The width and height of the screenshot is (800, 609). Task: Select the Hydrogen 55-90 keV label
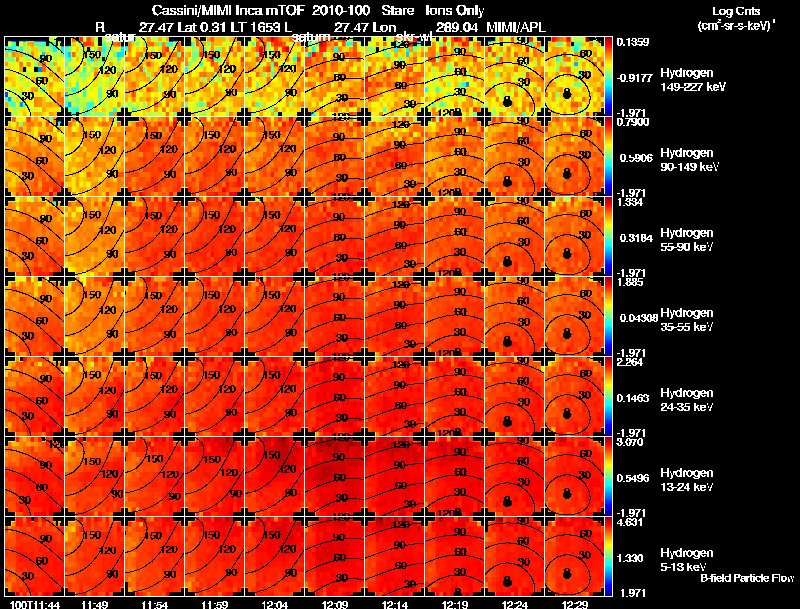pos(687,239)
